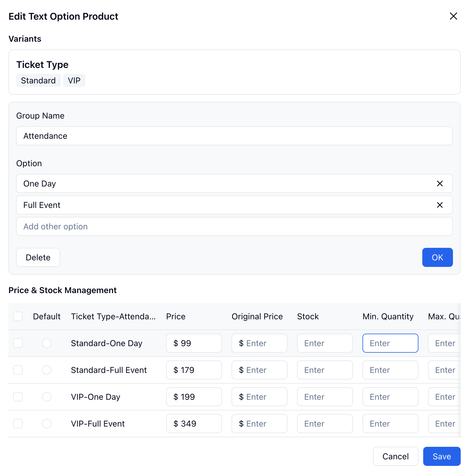Image resolution: width=472 pixels, height=476 pixels.
Task: Edit the $99 price for Standard-One Day
Action: point(194,343)
